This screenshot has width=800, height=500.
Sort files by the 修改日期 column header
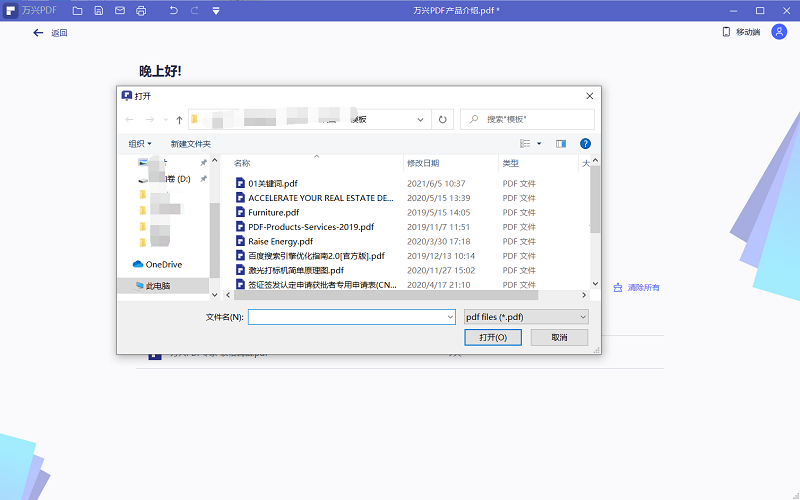click(423, 163)
